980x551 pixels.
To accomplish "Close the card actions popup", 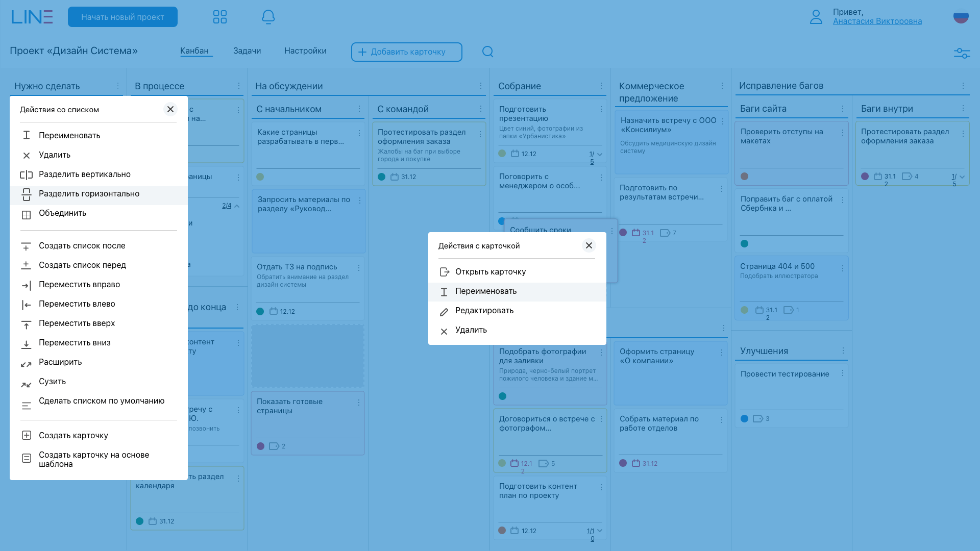I will click(x=589, y=245).
